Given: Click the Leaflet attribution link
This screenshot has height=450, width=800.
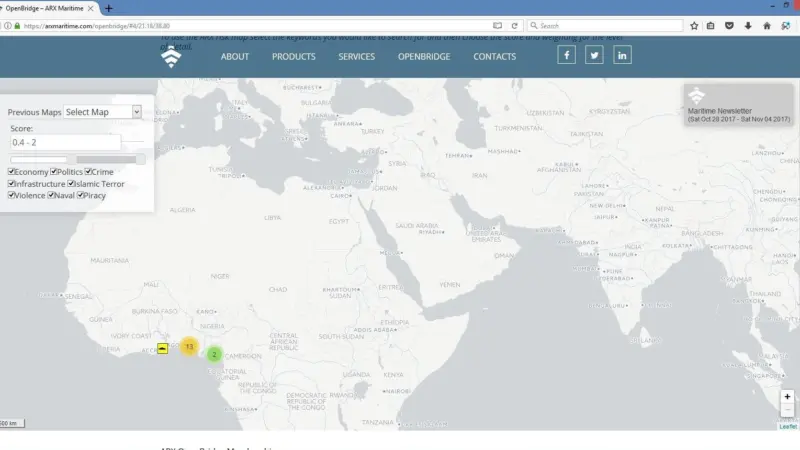Looking at the screenshot, I should 788,427.
